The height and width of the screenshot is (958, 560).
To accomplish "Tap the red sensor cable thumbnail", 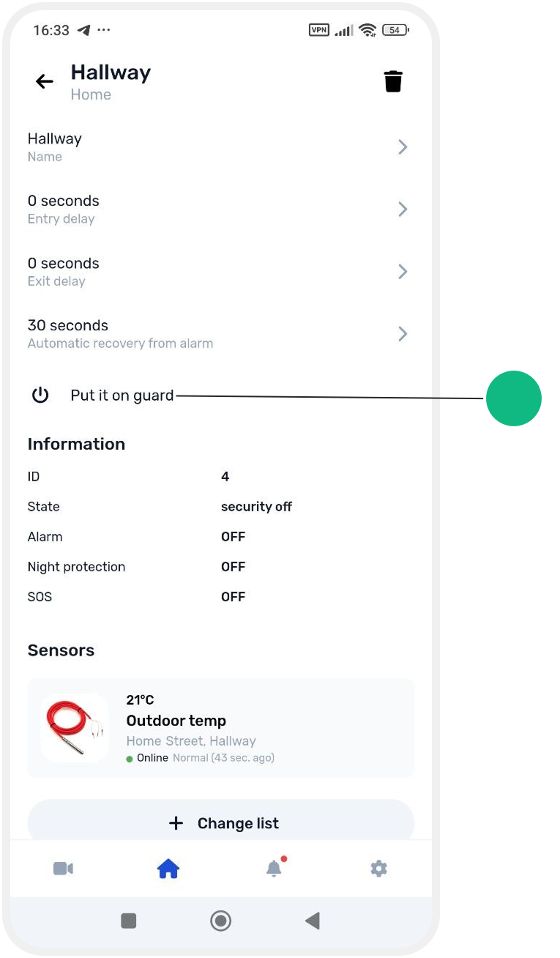I will click(x=75, y=728).
